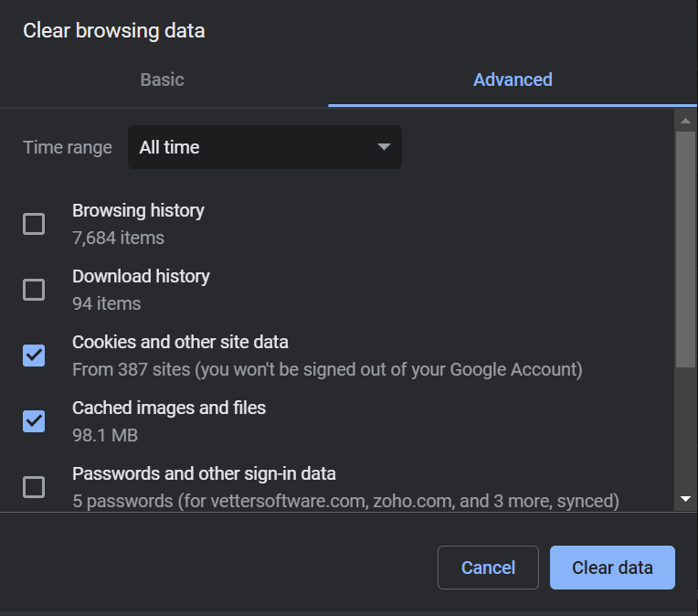Click the "Download history" label text
This screenshot has width=698, height=616.
pyautogui.click(x=141, y=276)
